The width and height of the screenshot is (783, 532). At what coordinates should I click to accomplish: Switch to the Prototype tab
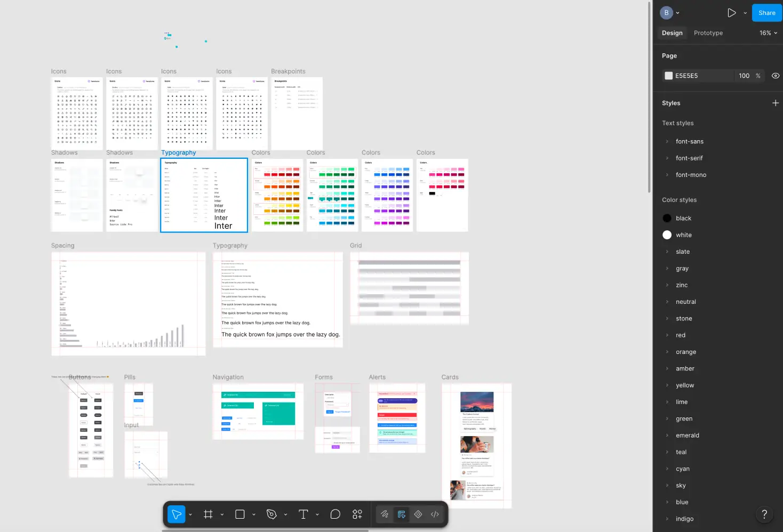(708, 33)
